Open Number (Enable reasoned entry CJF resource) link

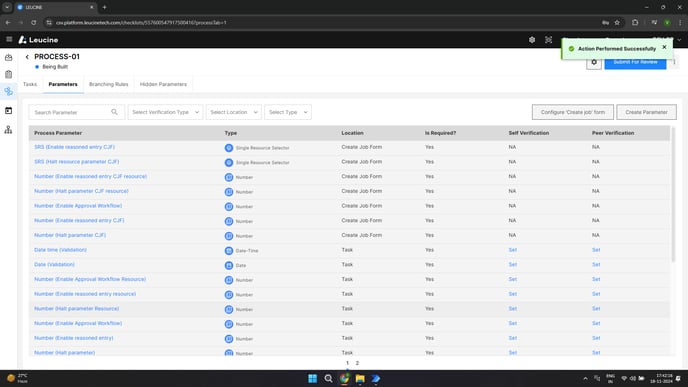click(90, 176)
